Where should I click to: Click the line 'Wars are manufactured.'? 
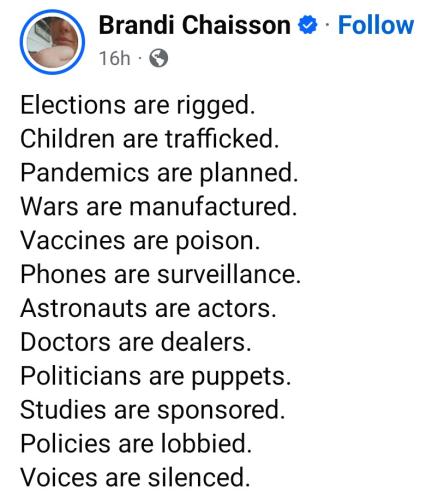(159, 207)
